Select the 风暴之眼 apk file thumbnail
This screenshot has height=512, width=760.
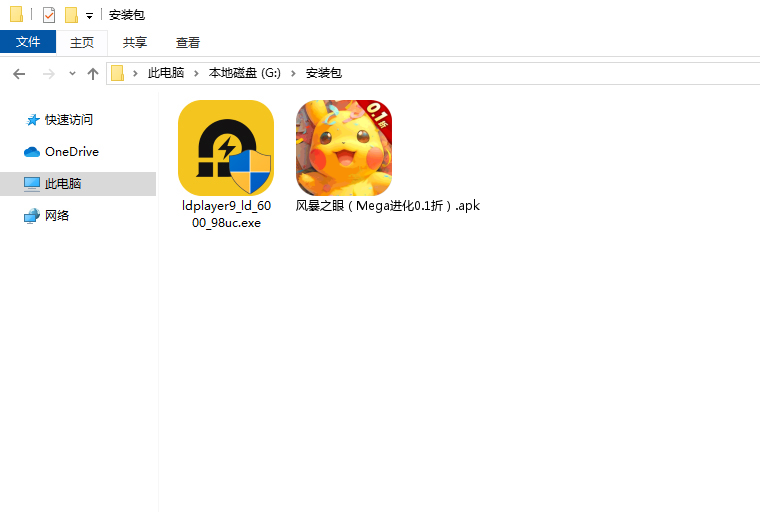(x=343, y=148)
